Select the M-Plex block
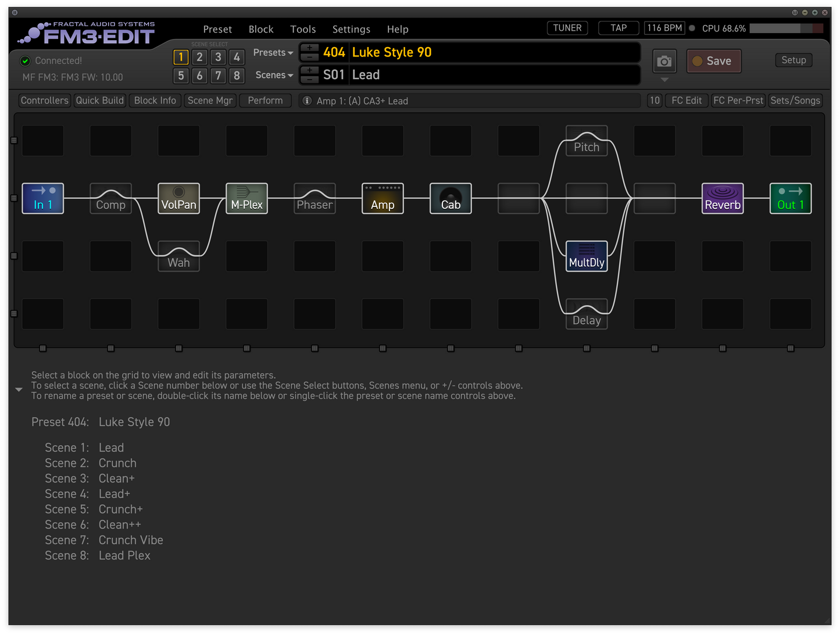840x635 pixels. pos(246,198)
